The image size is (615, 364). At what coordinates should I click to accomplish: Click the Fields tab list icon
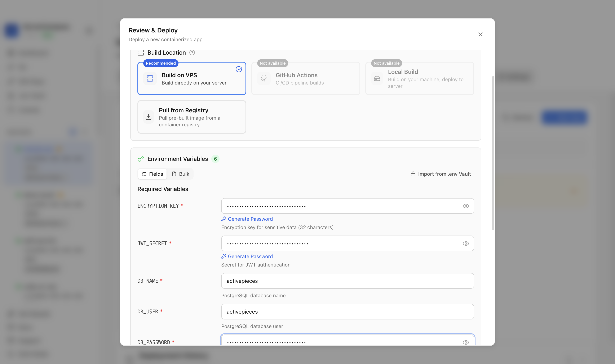(x=144, y=174)
